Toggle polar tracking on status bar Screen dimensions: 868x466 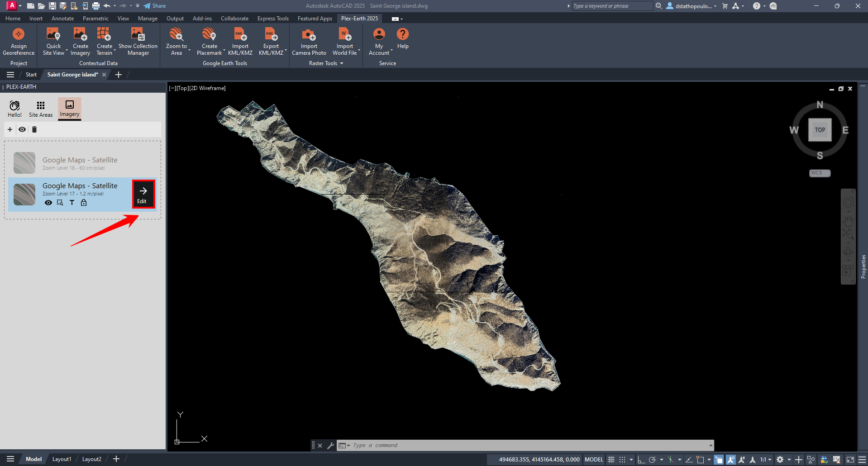point(652,459)
